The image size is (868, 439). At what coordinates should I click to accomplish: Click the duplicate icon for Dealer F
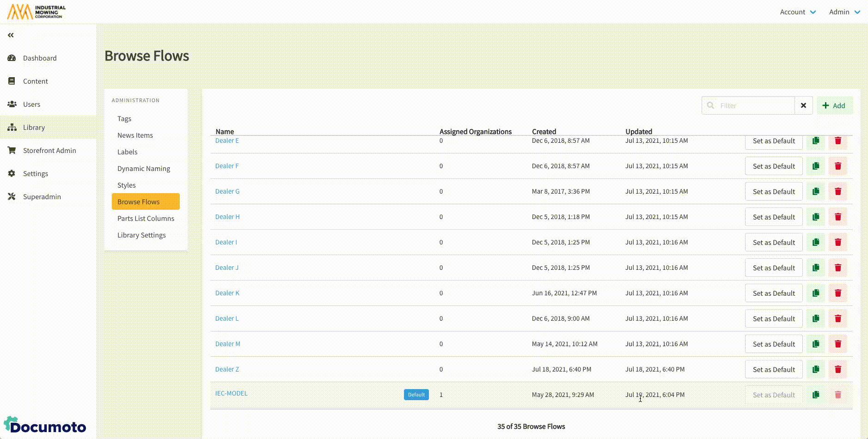(816, 166)
